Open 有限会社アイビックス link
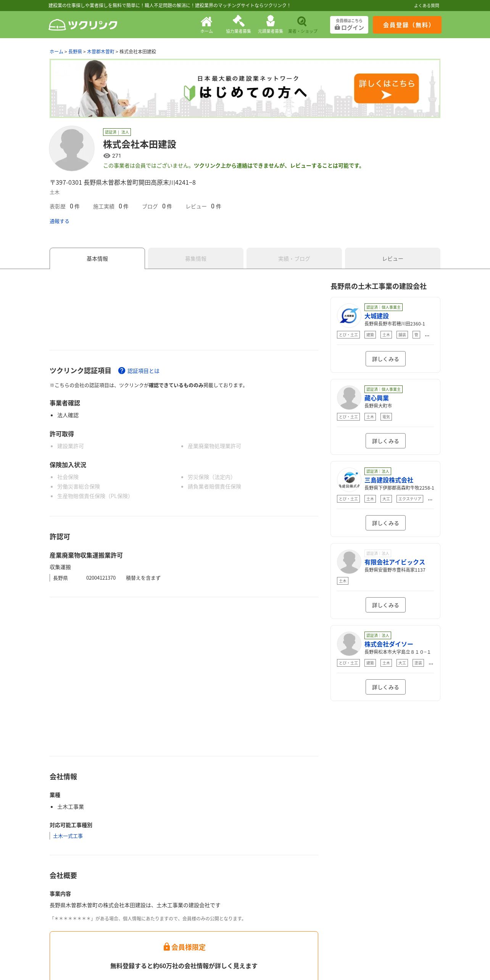Image resolution: width=490 pixels, height=980 pixels. click(x=395, y=562)
